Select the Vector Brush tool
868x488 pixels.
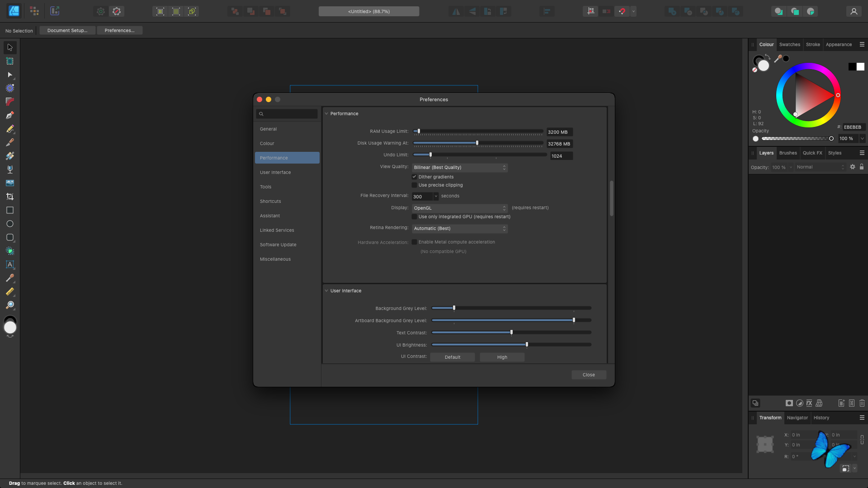click(x=10, y=142)
